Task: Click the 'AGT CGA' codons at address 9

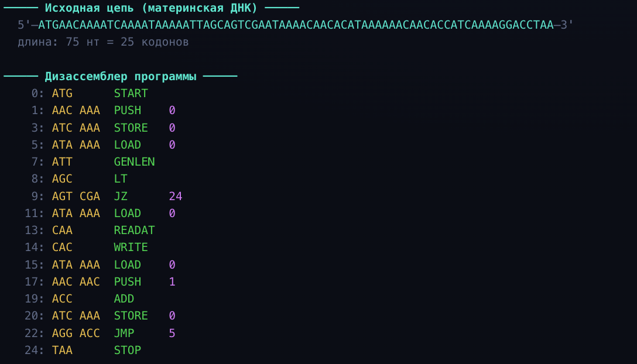Action: (76, 196)
